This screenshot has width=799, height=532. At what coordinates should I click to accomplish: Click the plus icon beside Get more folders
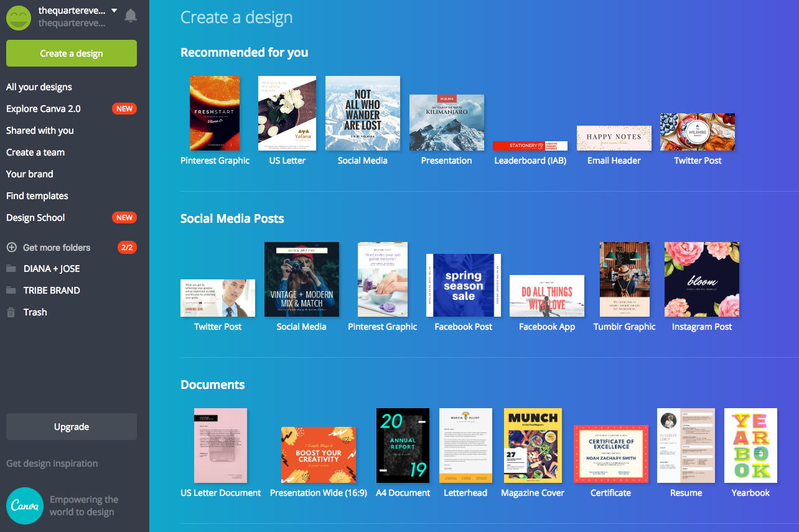coord(11,248)
